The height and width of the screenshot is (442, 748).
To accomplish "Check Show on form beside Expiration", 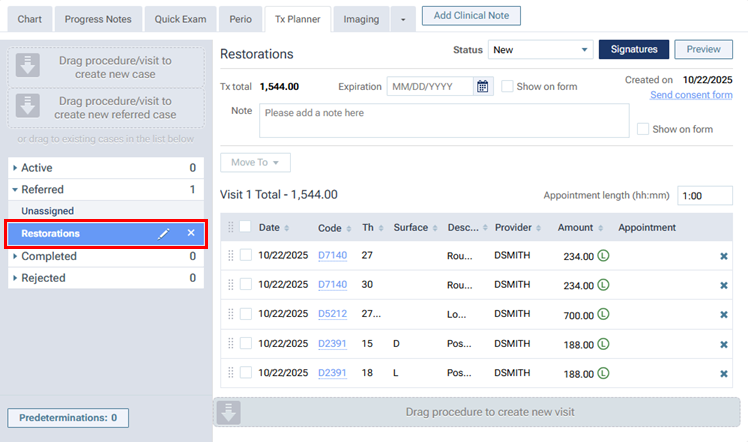I will point(508,86).
